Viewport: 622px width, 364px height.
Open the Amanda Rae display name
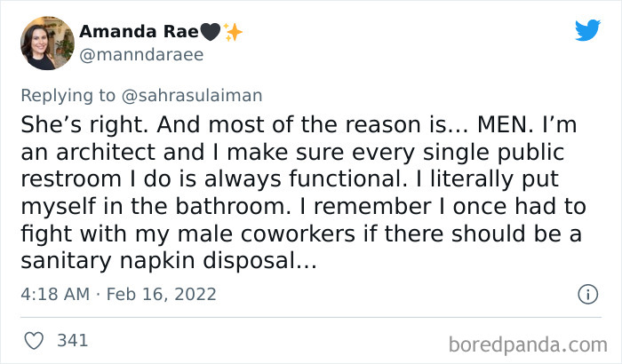pyautogui.click(x=138, y=32)
